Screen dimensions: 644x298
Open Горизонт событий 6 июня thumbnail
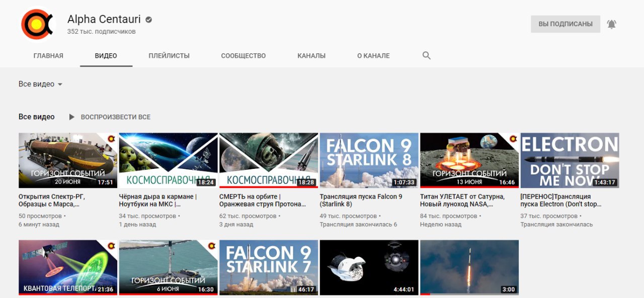168,267
